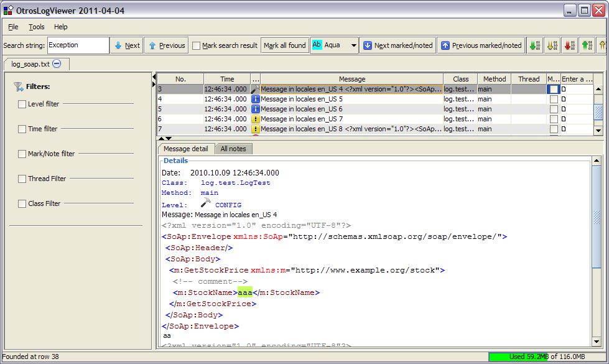Click the Class column header
The image size is (609, 364).
point(460,79)
